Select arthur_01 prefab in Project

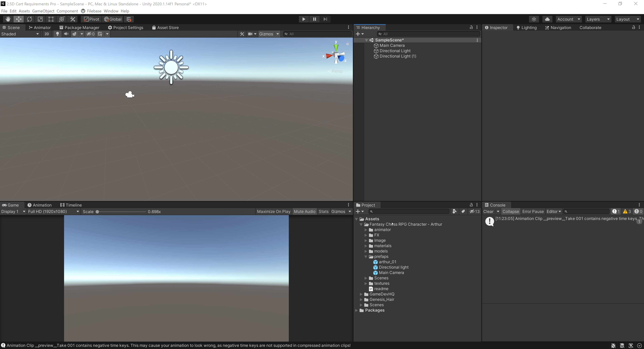pos(387,262)
